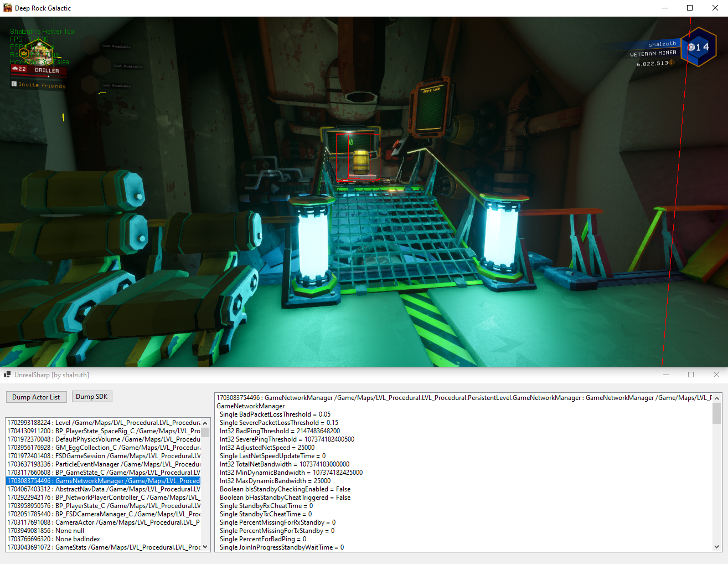This screenshot has width=728, height=564.
Task: Select the BP_NetworkPlayerController_C actor row
Action: click(x=103, y=498)
